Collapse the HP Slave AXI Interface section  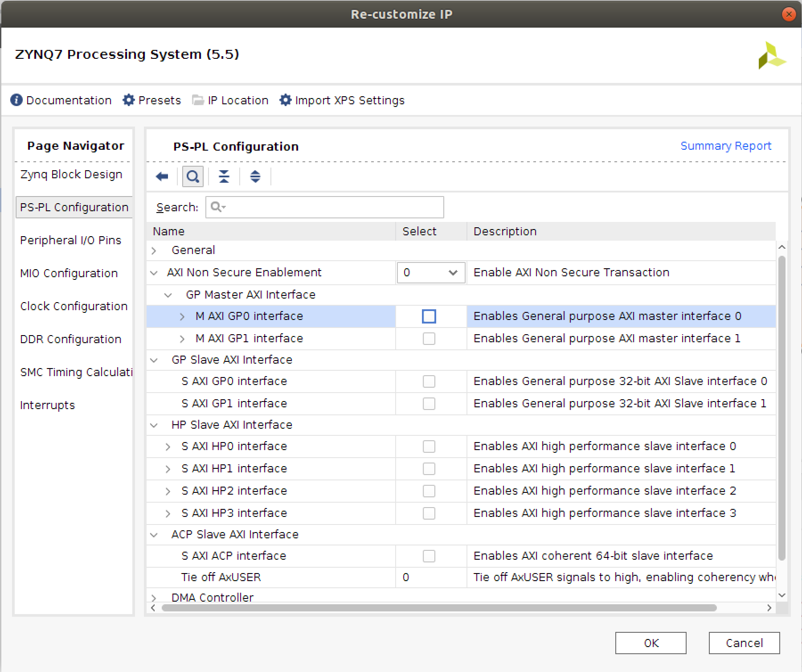pos(154,425)
